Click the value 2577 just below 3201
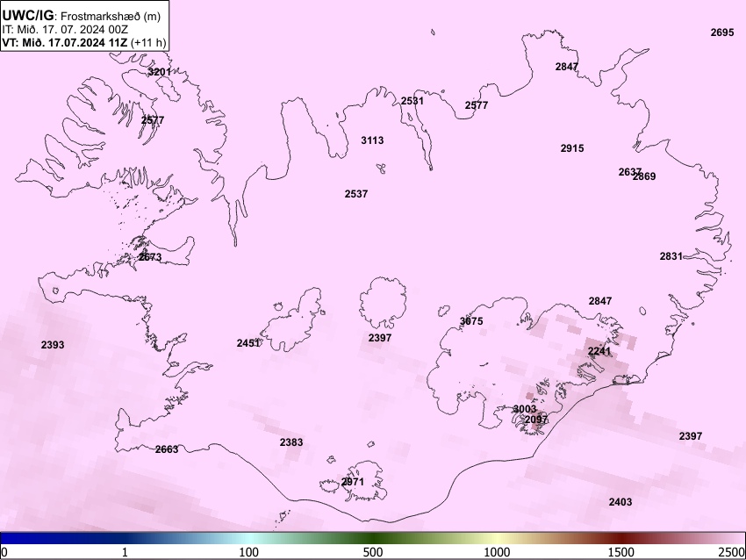The width and height of the screenshot is (746, 560). click(x=153, y=120)
